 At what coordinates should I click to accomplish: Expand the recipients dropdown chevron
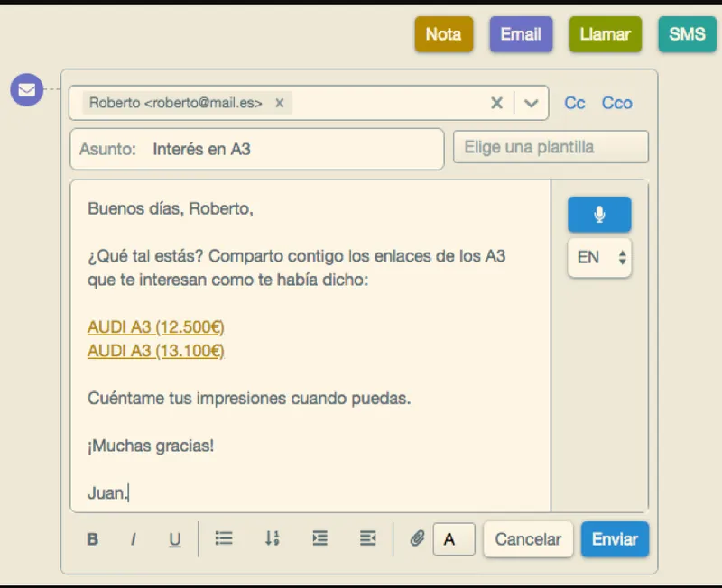531,103
